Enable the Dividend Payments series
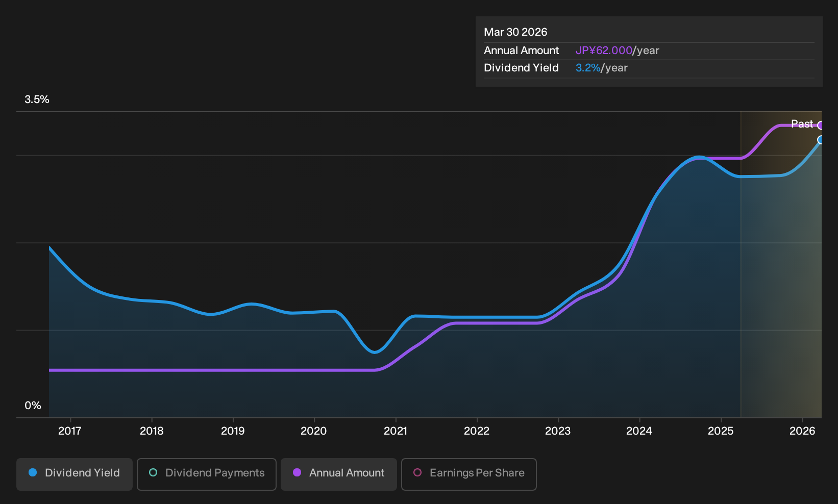 207,474
